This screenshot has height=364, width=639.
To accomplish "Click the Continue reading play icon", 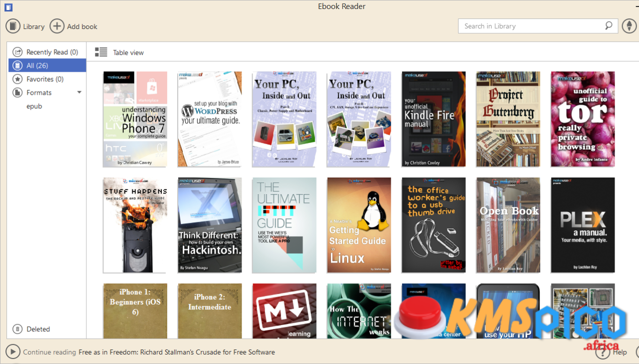I will point(13,352).
